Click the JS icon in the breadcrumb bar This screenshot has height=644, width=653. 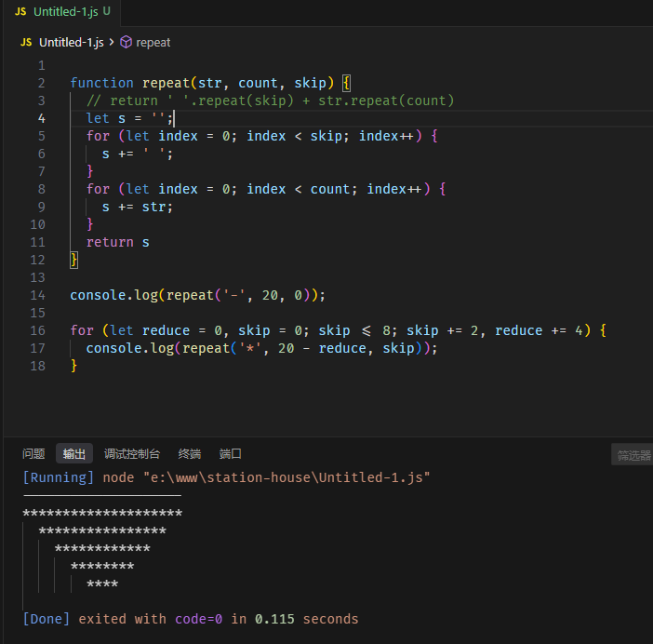click(26, 43)
